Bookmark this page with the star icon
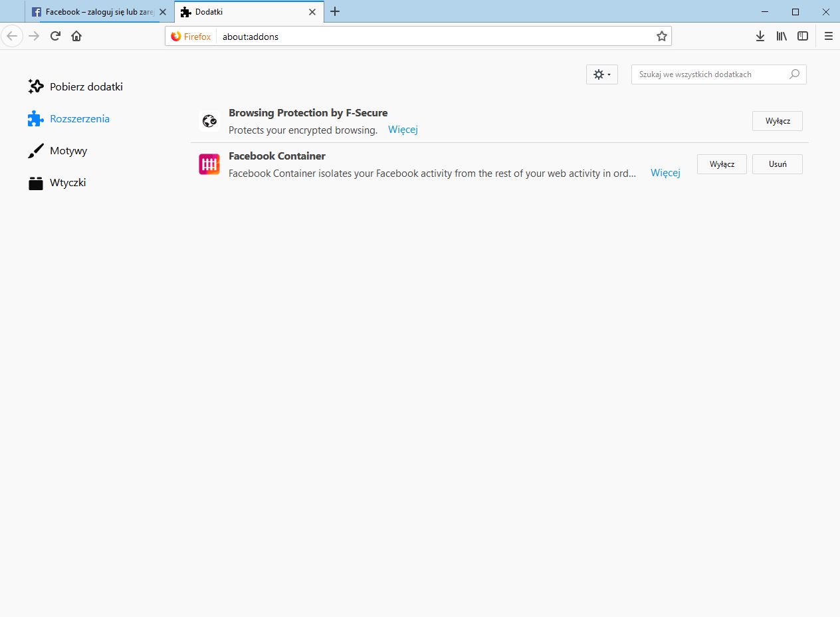 click(662, 37)
